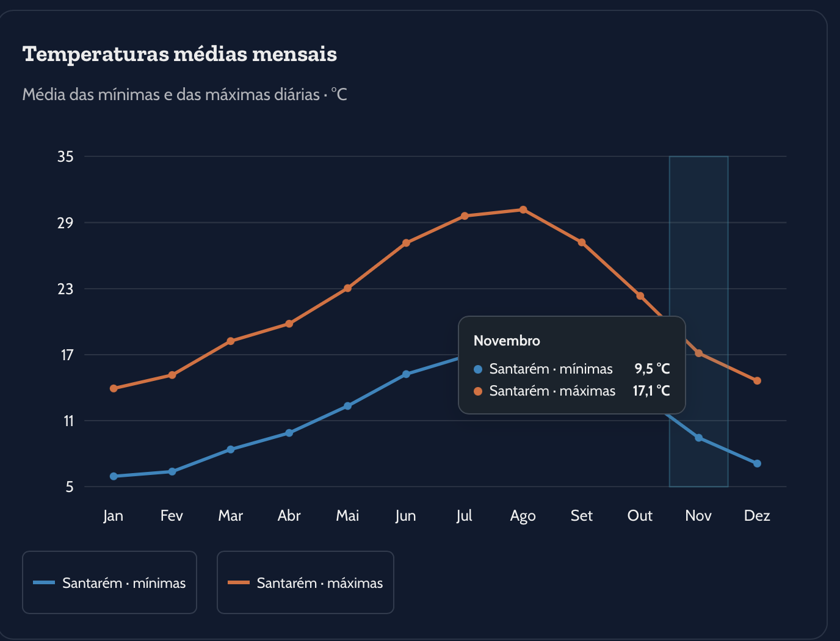Click the Dez label on the x-axis

[757, 516]
